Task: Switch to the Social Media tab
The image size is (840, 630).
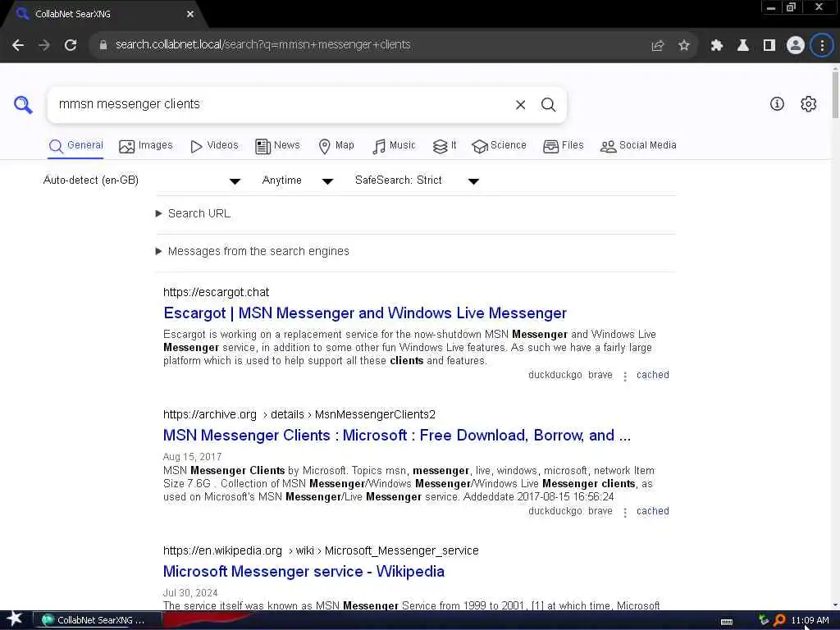Action: (x=638, y=146)
